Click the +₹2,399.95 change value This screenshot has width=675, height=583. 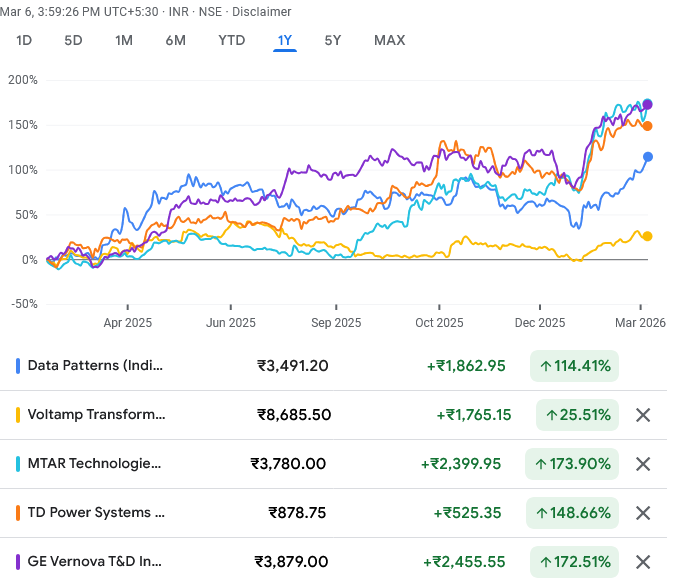pos(461,464)
